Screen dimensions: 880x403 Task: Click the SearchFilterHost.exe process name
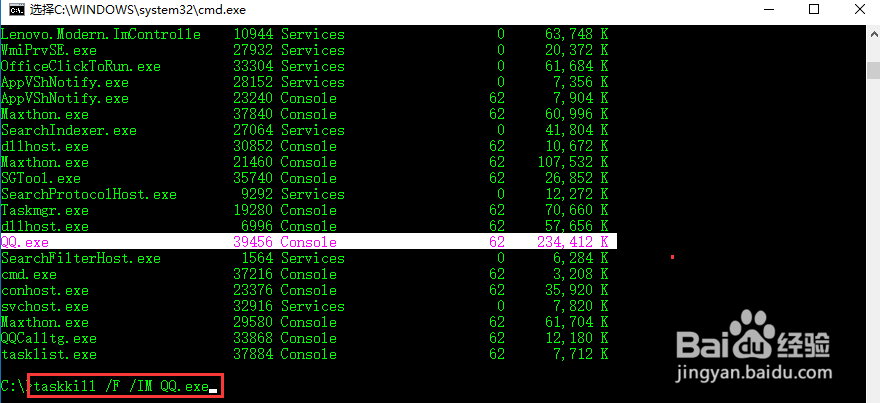(81, 258)
